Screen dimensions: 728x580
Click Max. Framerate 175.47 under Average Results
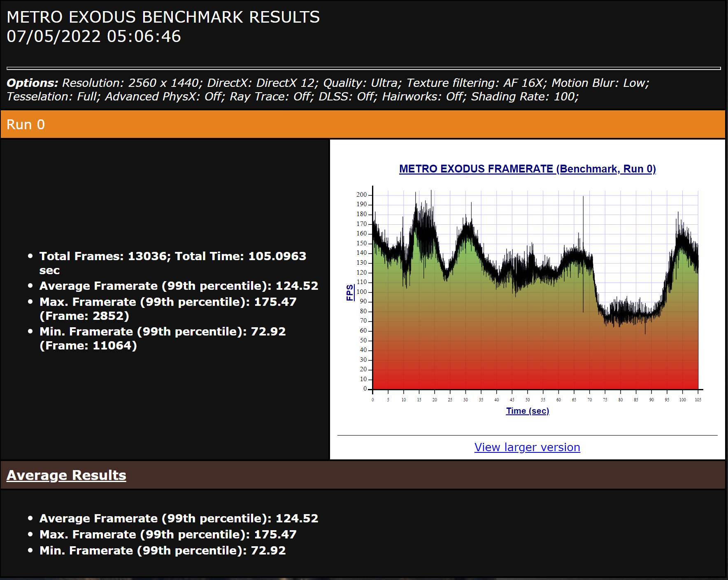pos(167,534)
